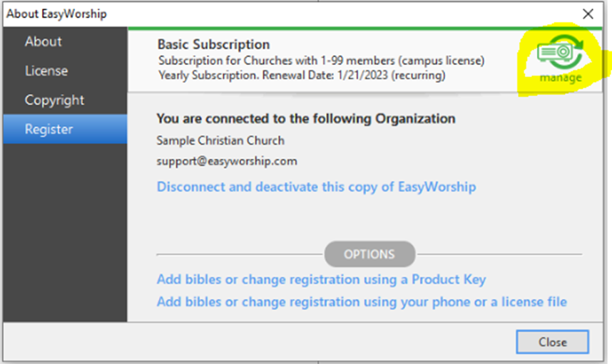Click Disconnect and deactivate this copy link
Screen dimensions: 612x364
[x=316, y=187]
